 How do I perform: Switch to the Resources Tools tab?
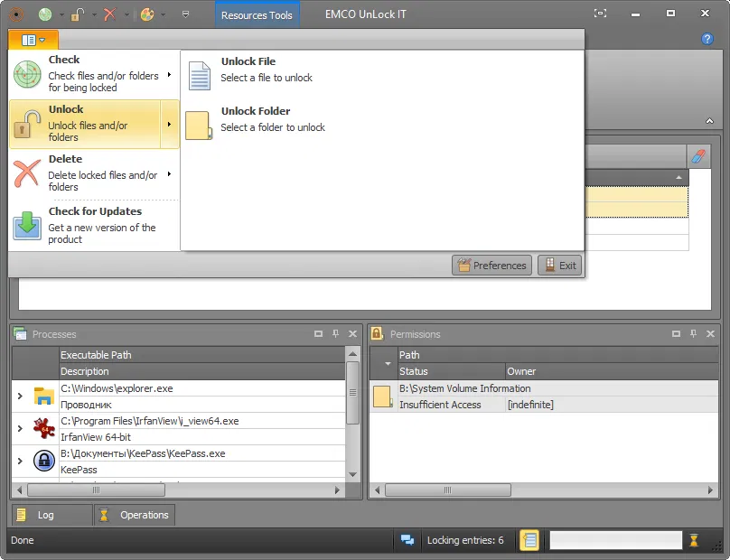[257, 15]
